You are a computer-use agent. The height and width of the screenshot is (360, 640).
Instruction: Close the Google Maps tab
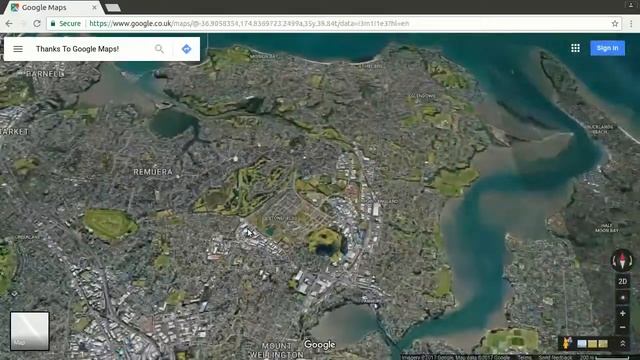[94, 7]
